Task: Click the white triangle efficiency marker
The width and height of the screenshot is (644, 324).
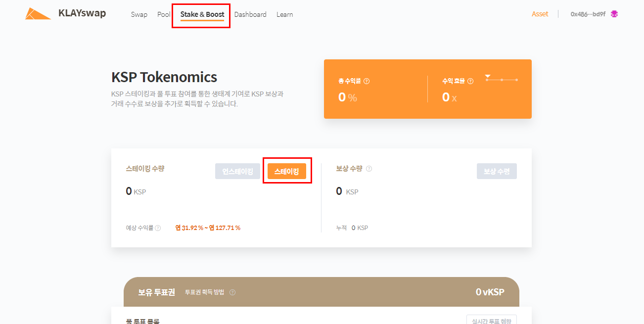Action: (x=488, y=77)
